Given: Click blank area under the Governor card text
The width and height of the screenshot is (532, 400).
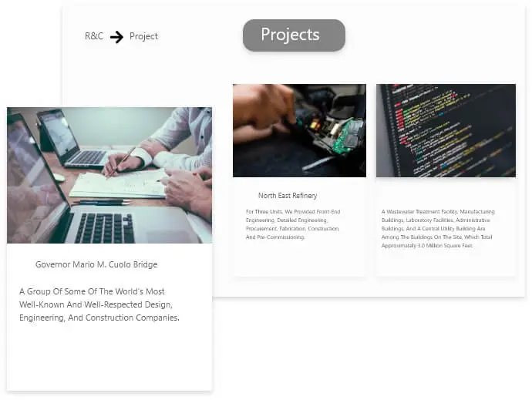Looking at the screenshot, I should click(x=109, y=356).
